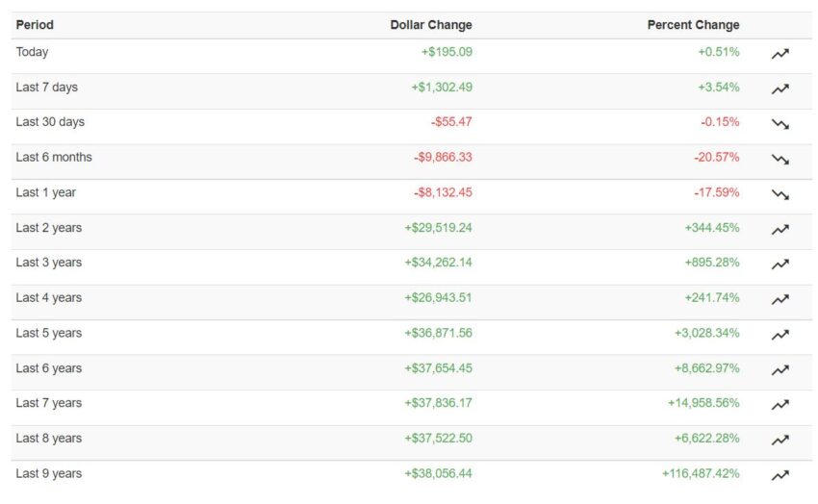Click the +6,622.28% percent change value
This screenshot has width=818, height=504.
coord(707,439)
